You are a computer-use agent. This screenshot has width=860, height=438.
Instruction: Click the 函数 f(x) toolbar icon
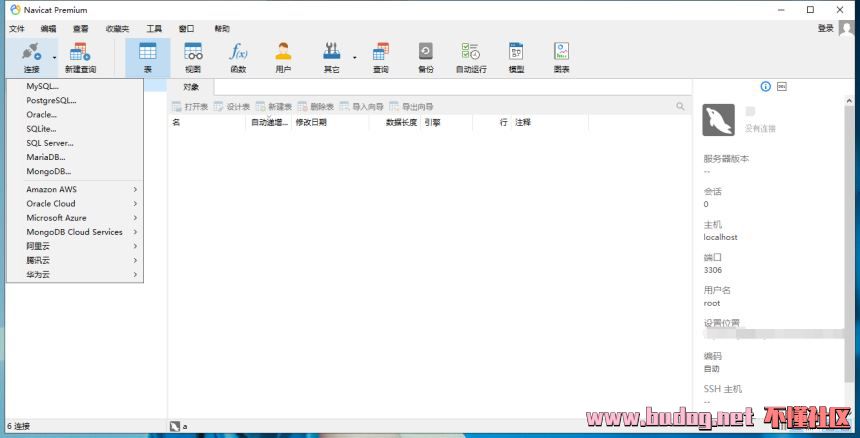click(238, 52)
